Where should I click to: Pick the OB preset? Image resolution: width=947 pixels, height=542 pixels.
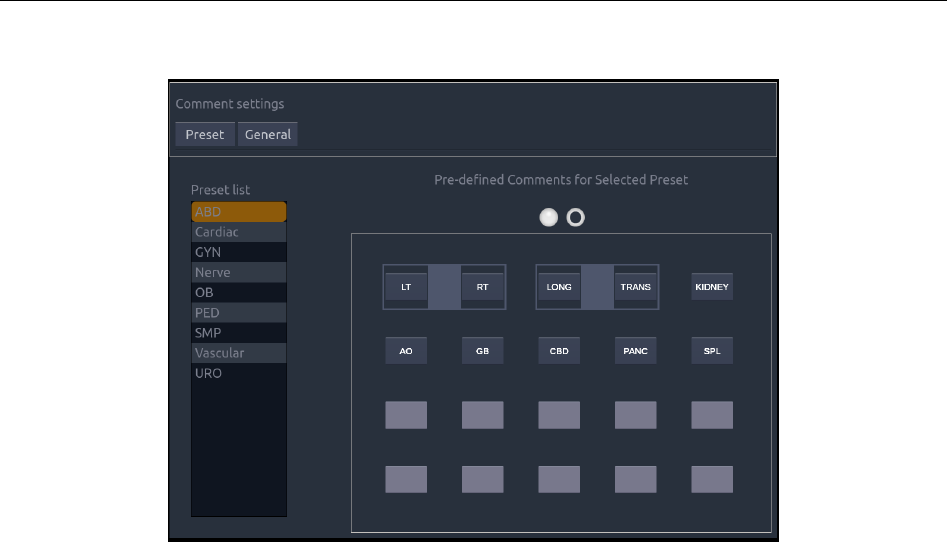239,292
